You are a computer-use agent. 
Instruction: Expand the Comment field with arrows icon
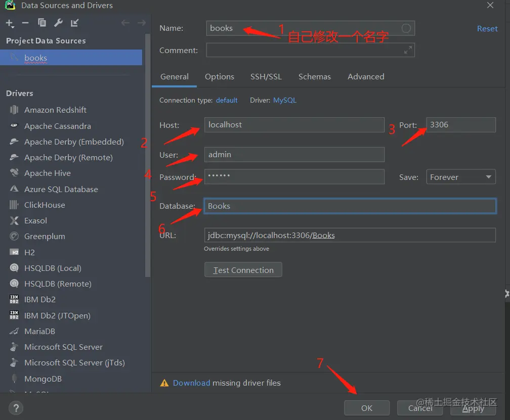(408, 50)
